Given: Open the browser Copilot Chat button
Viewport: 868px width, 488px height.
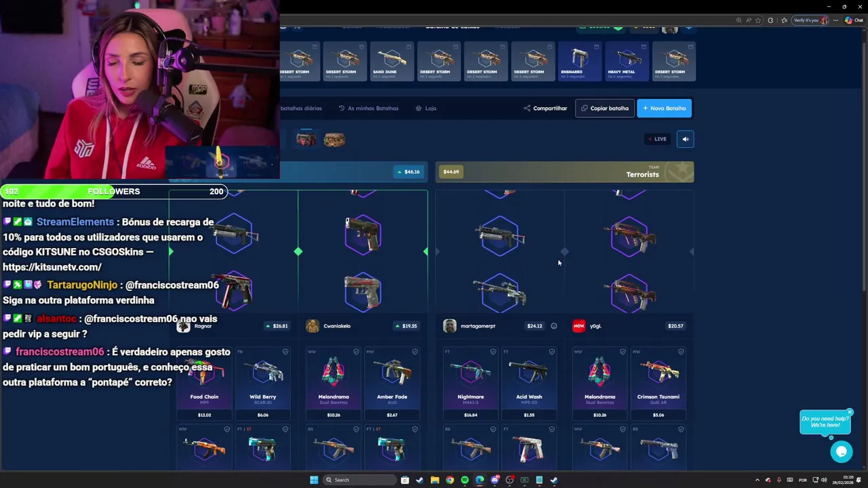Looking at the screenshot, I should (x=853, y=20).
